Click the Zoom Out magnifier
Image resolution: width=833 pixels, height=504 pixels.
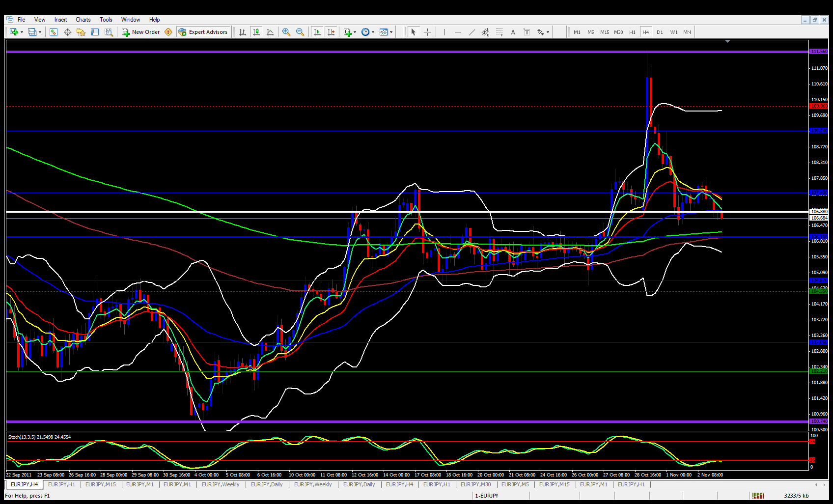tap(300, 32)
